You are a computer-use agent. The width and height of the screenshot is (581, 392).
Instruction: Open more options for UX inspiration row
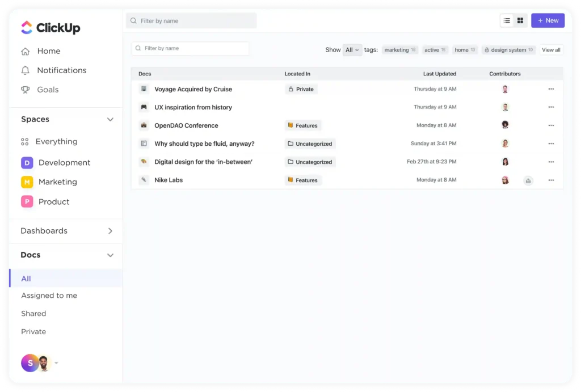coord(551,107)
